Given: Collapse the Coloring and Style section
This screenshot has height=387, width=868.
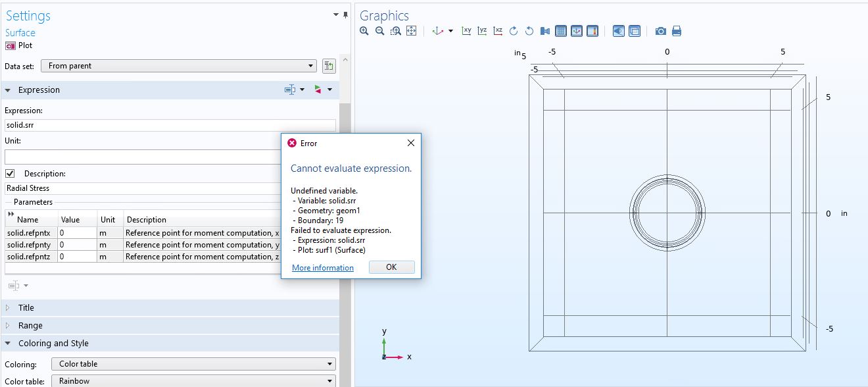Looking at the screenshot, I should click(x=53, y=343).
